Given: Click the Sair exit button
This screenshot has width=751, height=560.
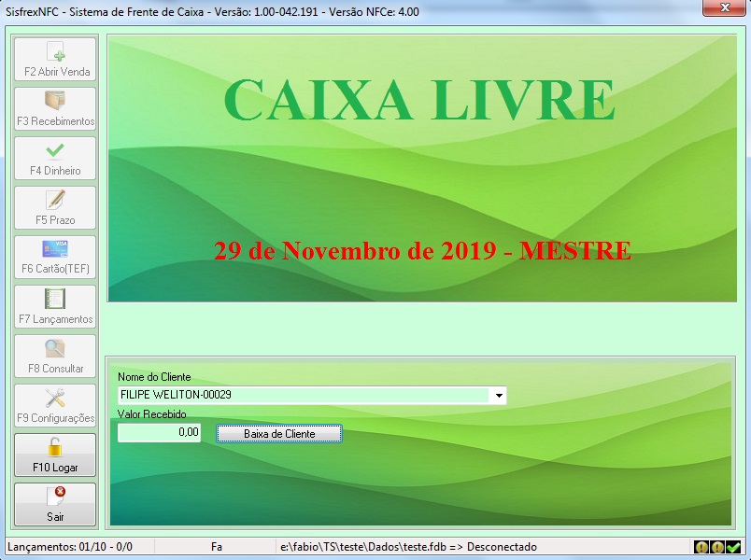Looking at the screenshot, I should coord(55,505).
